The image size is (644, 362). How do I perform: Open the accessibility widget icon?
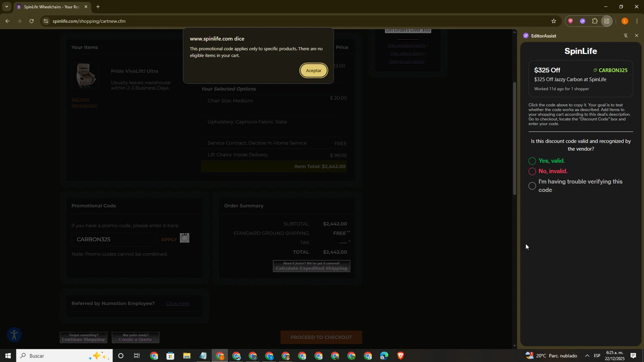coord(14,335)
